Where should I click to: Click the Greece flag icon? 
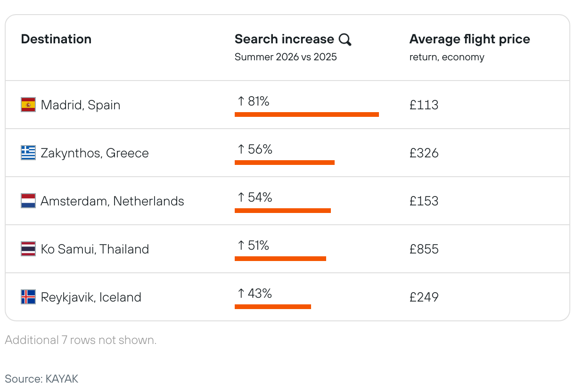point(28,153)
